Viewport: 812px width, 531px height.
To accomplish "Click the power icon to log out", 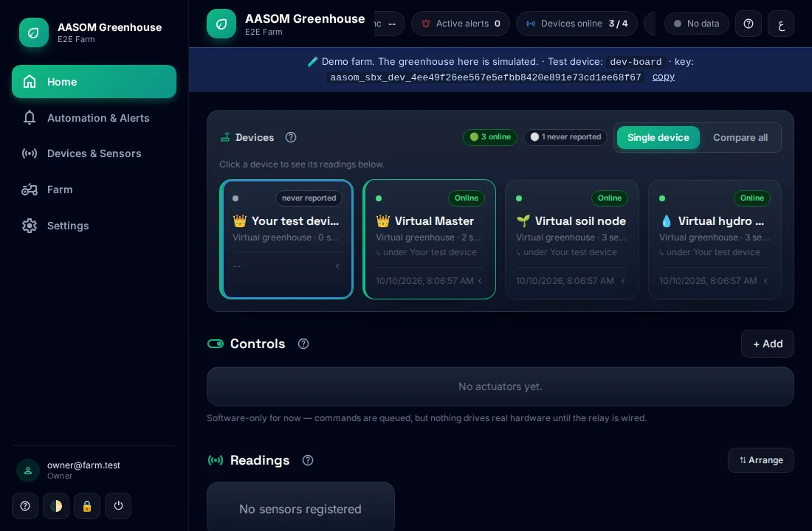I will click(118, 506).
